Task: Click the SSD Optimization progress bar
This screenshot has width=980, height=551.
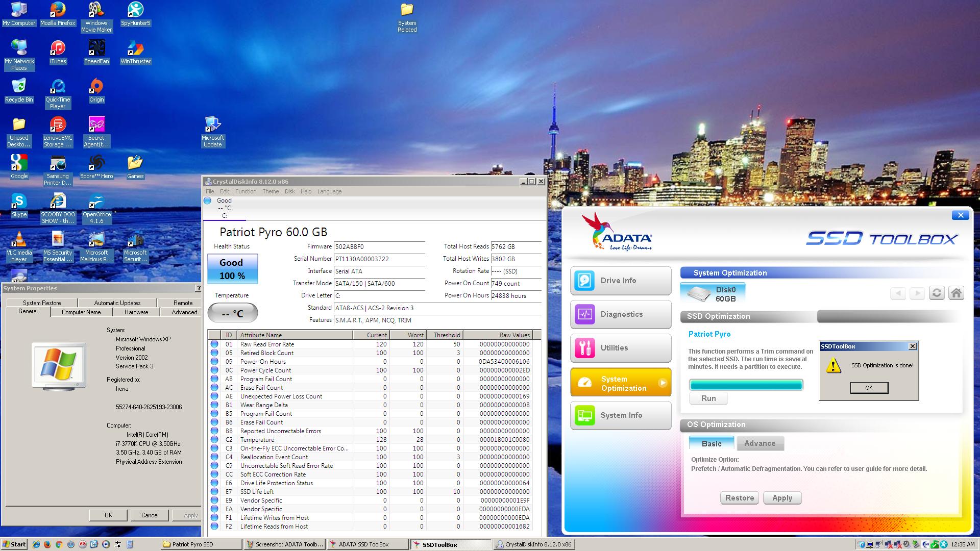Action: click(x=746, y=385)
